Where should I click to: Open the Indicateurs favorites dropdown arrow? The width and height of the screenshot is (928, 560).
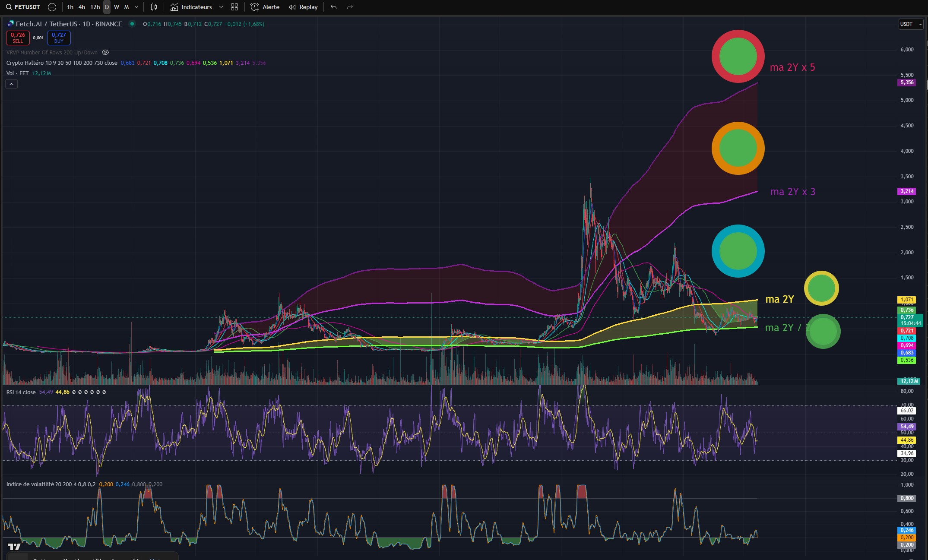tap(221, 7)
